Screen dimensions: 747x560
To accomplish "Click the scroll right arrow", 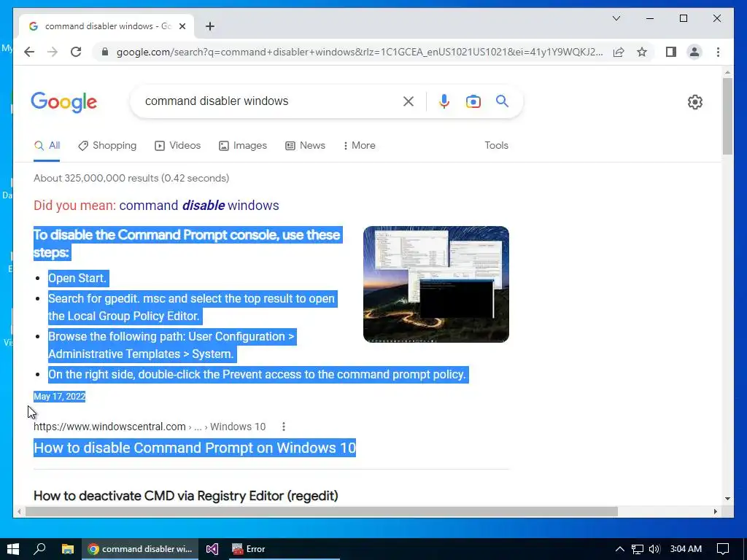I will (x=716, y=511).
